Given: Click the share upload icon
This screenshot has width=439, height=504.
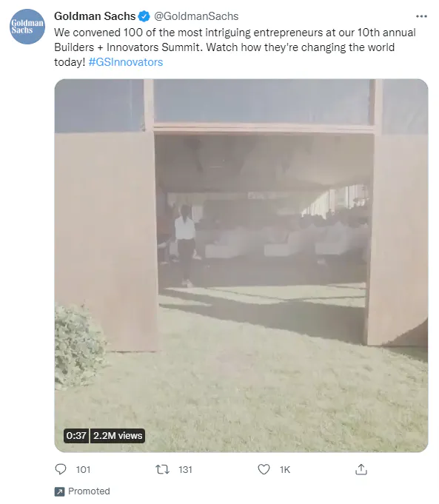Looking at the screenshot, I should pyautogui.click(x=361, y=469).
